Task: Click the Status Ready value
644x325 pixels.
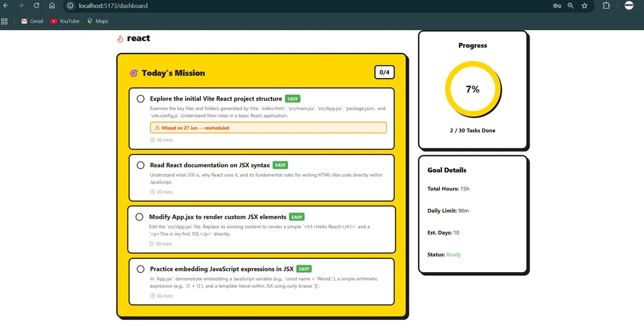Action: 453,255
